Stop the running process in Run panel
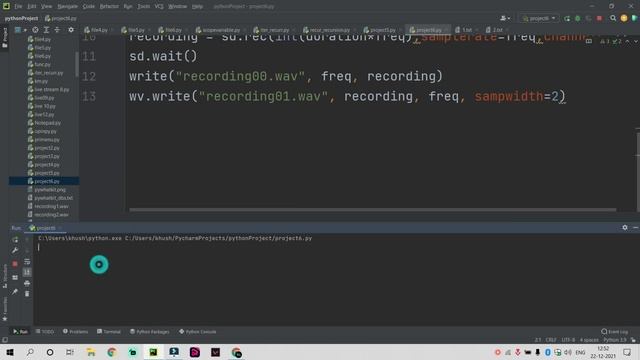Image resolution: width=640 pixels, height=360 pixels. click(15, 264)
